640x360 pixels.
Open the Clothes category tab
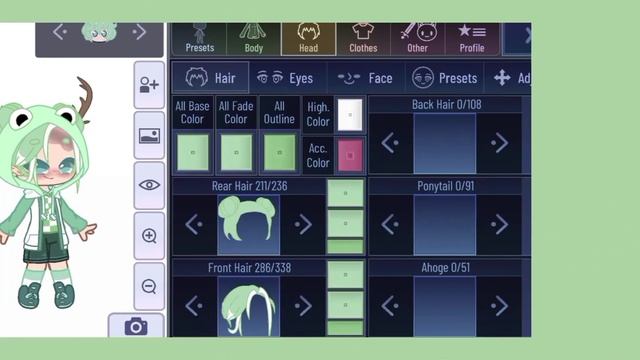tap(363, 39)
